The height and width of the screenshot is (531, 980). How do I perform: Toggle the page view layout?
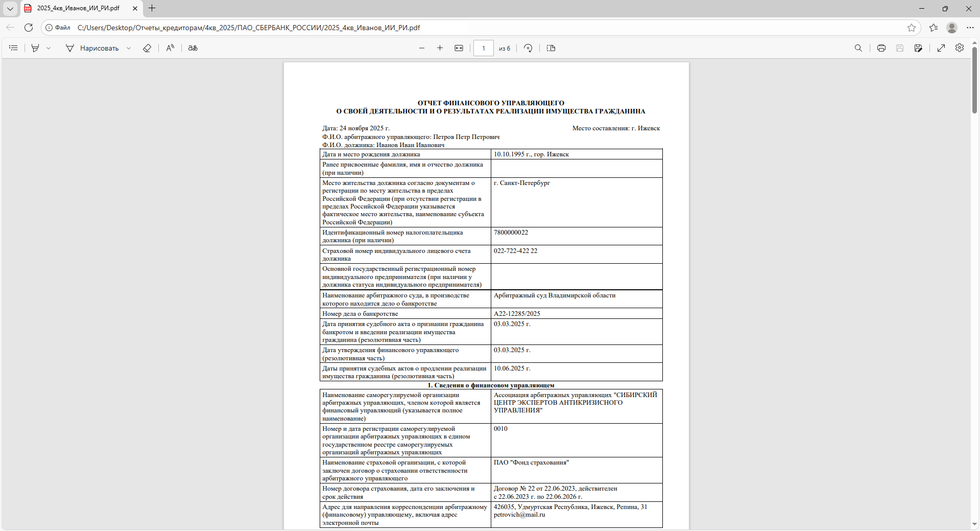click(551, 48)
